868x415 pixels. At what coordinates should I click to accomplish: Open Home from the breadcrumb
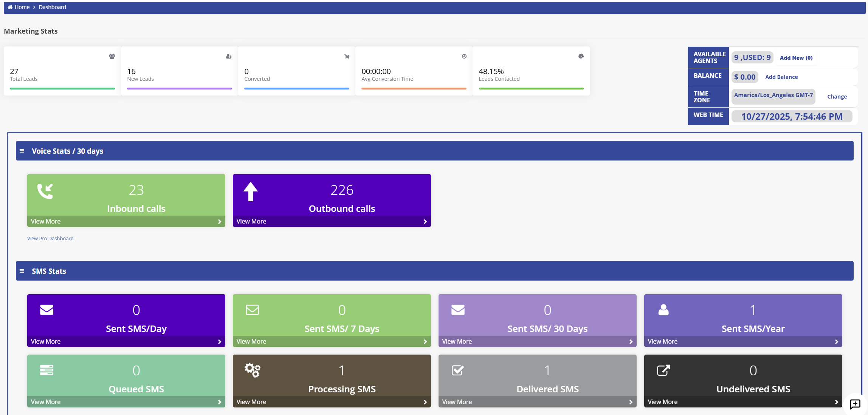21,7
